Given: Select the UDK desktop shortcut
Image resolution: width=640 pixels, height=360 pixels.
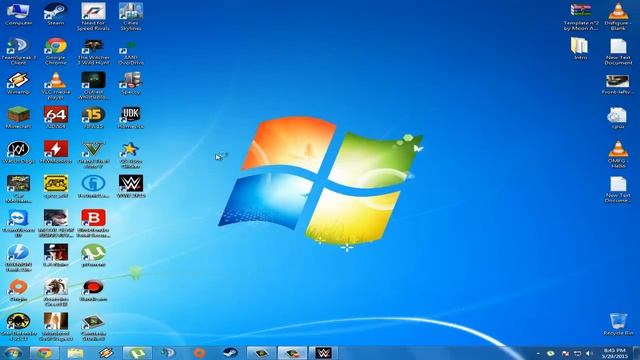Looking at the screenshot, I should pyautogui.click(x=131, y=118).
